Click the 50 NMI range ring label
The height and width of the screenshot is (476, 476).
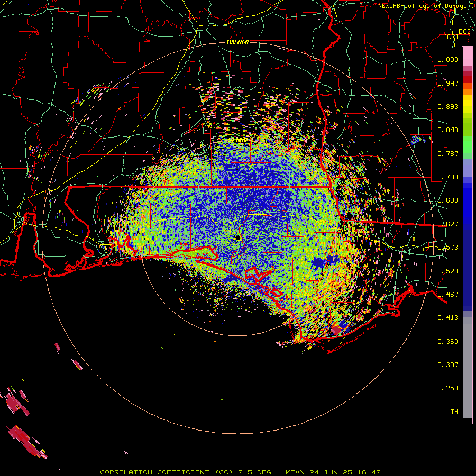pyautogui.click(x=237, y=140)
